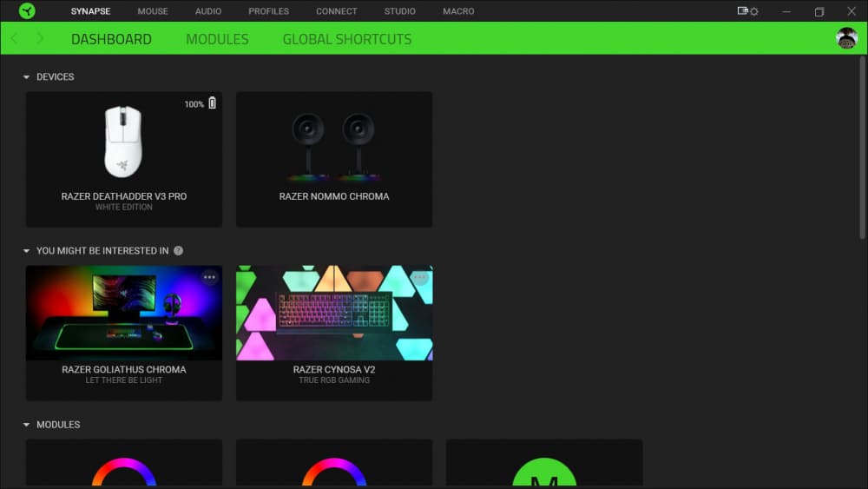Select the Dashboard sub-tab
This screenshot has width=868, height=489.
pyautogui.click(x=111, y=39)
